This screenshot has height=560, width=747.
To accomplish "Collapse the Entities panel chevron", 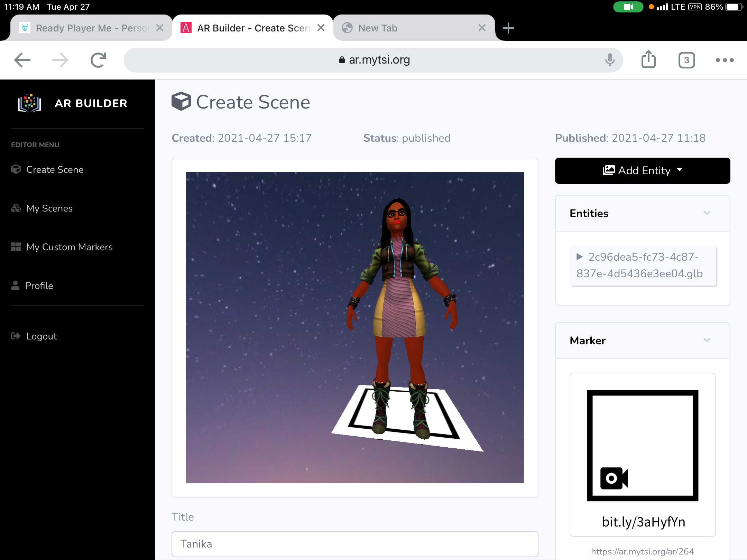I will pyautogui.click(x=707, y=213).
